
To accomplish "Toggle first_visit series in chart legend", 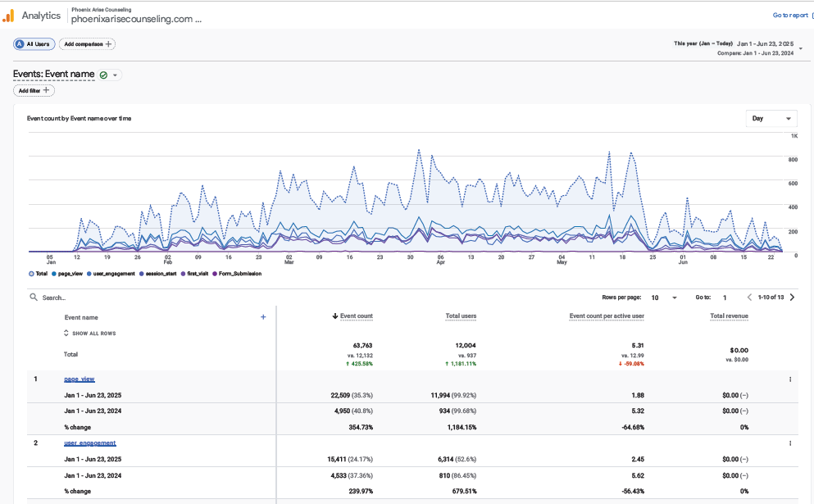I will (194, 274).
